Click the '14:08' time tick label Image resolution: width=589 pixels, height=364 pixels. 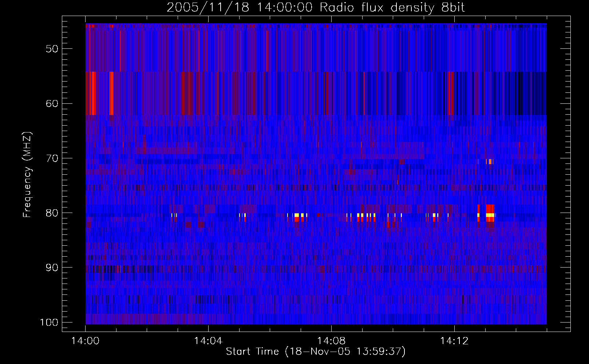tap(331, 341)
